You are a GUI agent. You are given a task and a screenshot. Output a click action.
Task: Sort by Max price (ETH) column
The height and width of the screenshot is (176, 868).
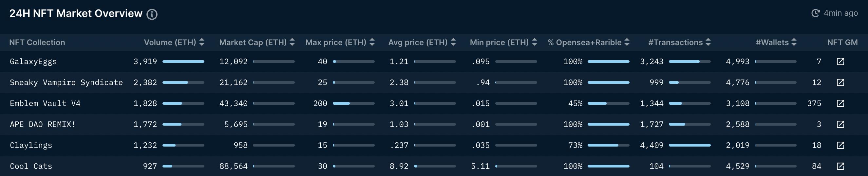click(x=372, y=42)
